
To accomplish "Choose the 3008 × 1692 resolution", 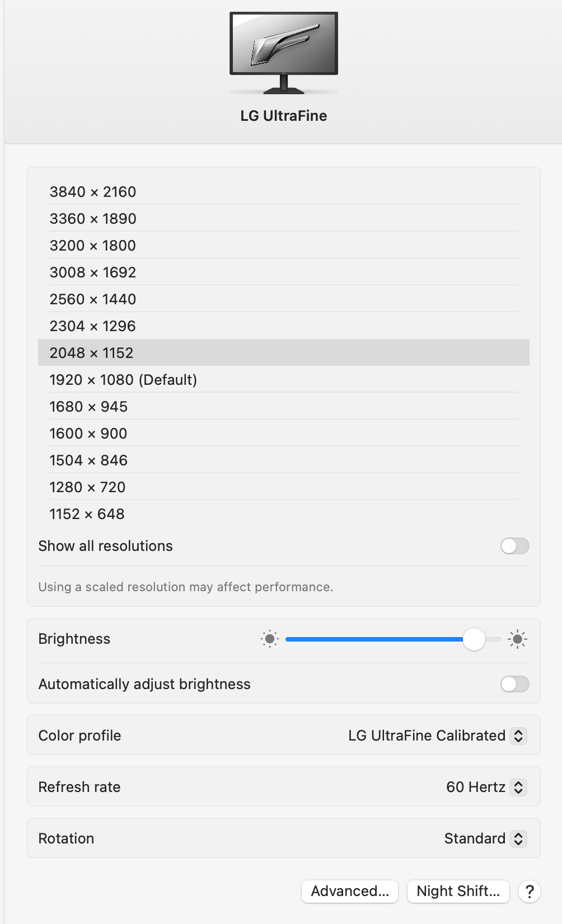I will (93, 272).
